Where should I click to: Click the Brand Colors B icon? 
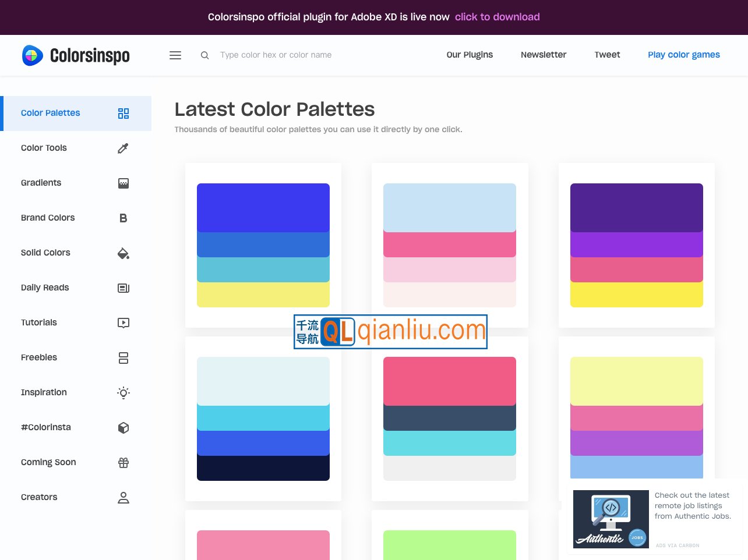[123, 218]
